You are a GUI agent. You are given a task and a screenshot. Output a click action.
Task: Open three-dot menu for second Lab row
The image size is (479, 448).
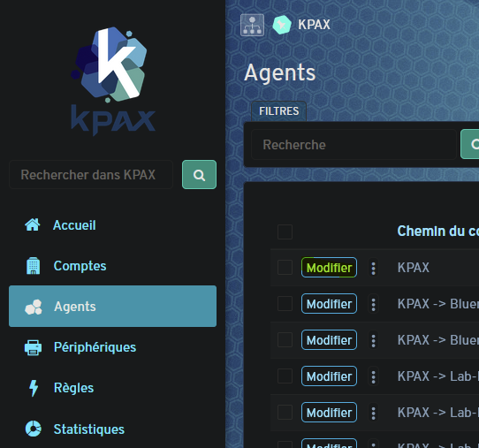[373, 413]
